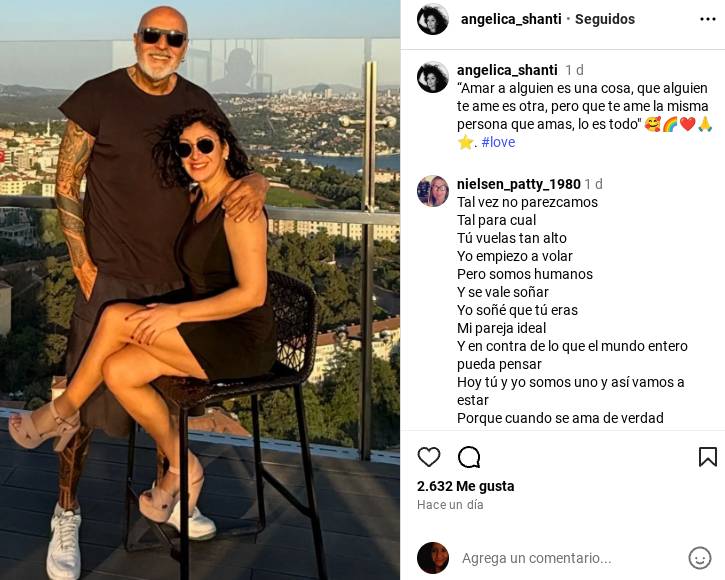Click the caption author's profile avatar
The width and height of the screenshot is (725, 580).
[432, 77]
